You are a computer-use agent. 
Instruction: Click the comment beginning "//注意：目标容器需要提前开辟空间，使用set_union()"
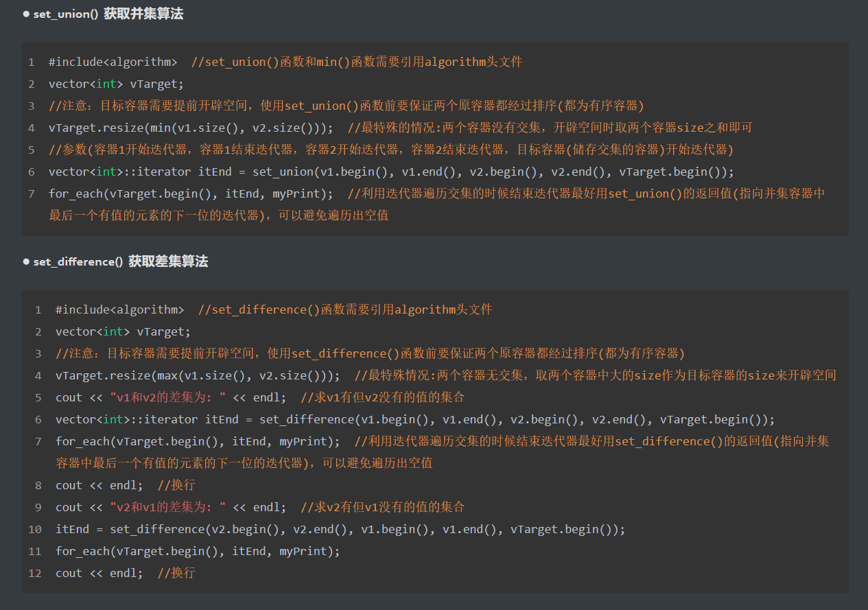point(347,106)
